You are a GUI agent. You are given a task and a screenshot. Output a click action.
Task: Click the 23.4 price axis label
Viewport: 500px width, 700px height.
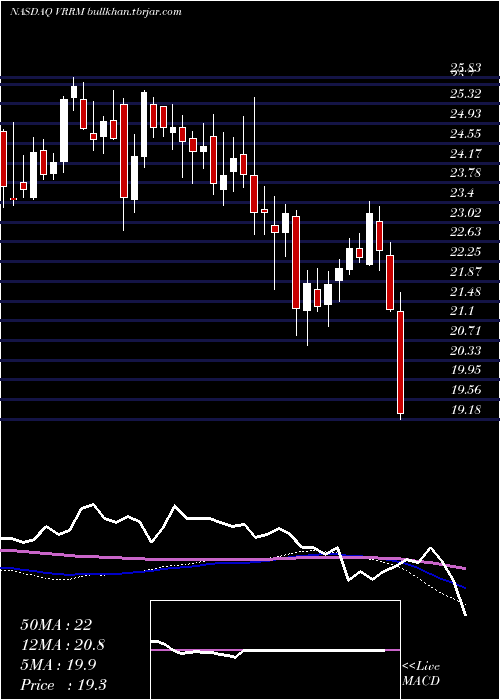462,193
